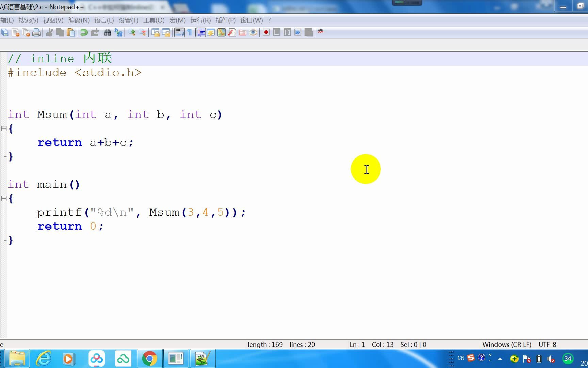Viewport: 588px width, 368px height.
Task: Open the 编码(N) menu
Action: (79, 20)
